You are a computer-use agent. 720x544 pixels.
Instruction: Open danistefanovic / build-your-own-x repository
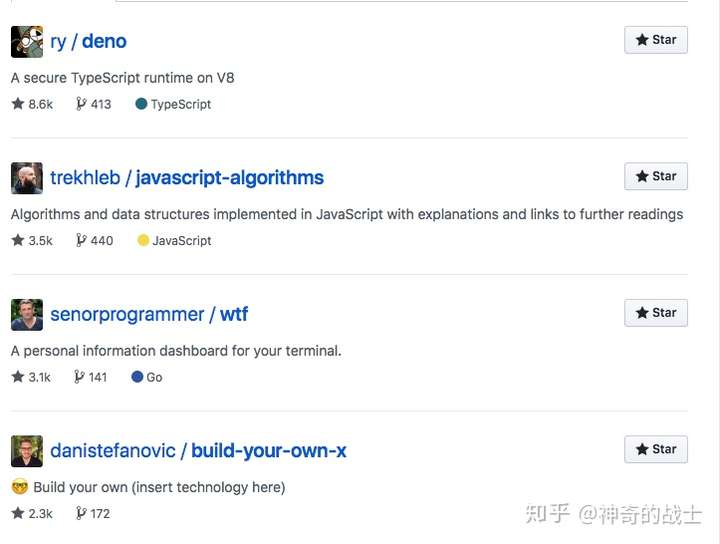[198, 451]
